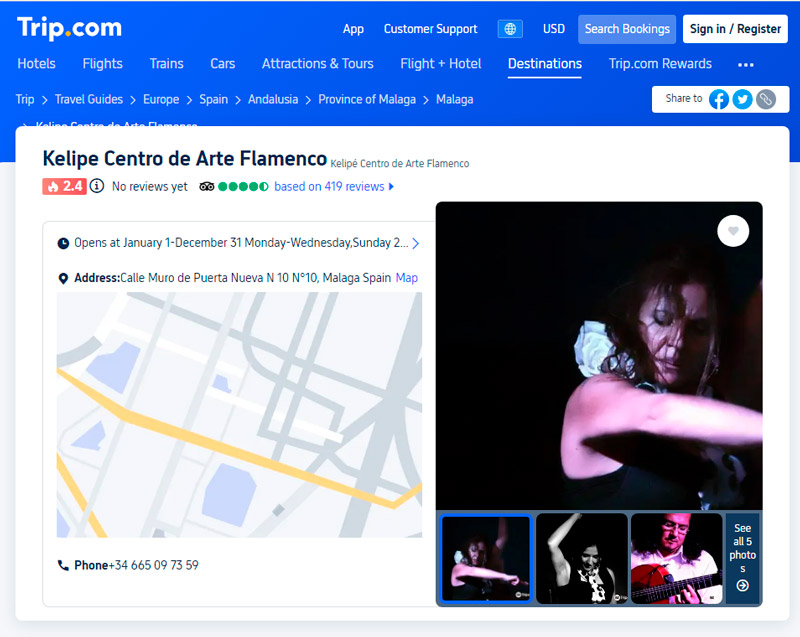Click the arrow icon under See all photos
This screenshot has width=800, height=637.
(x=742, y=585)
